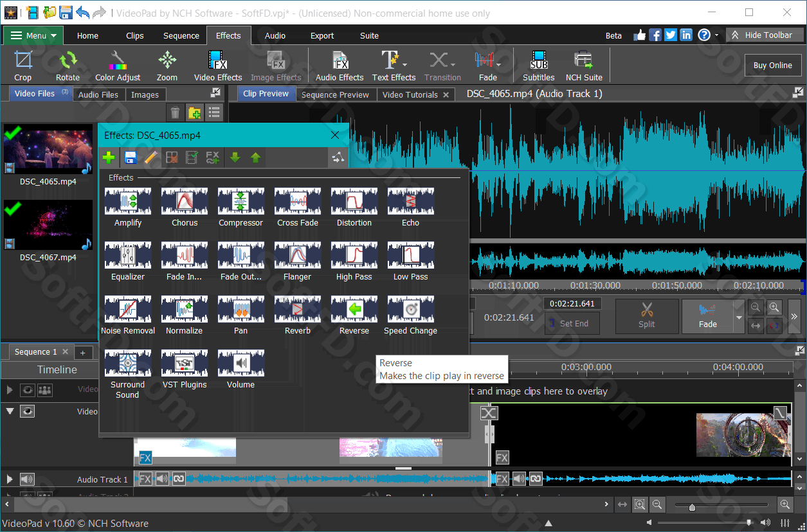
Task: Close the Effects DSC_4065.mp4 dialog
Action: point(335,135)
